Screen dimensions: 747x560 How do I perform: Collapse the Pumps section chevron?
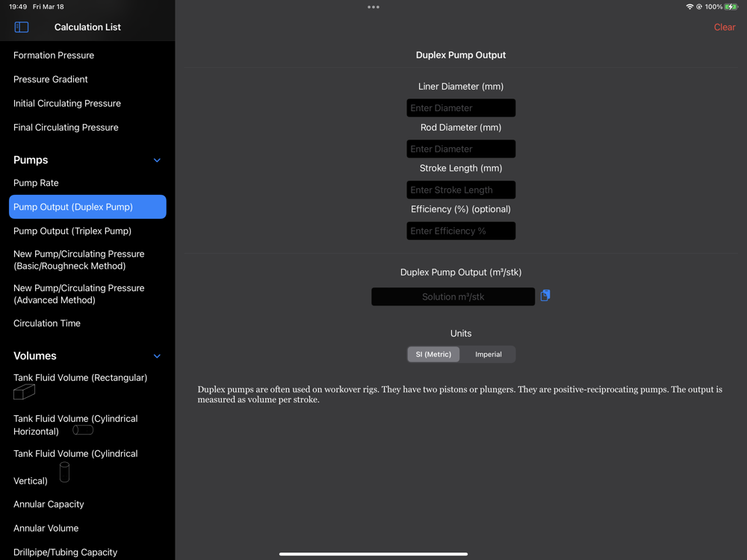pos(157,161)
